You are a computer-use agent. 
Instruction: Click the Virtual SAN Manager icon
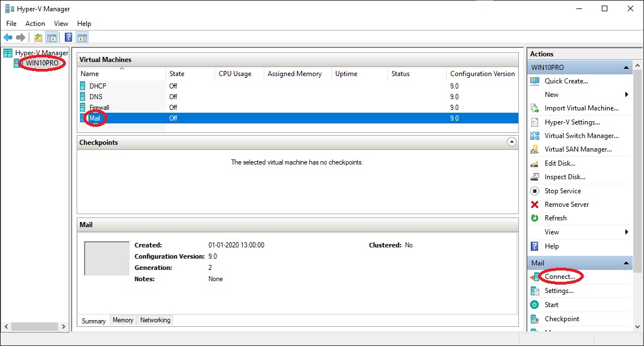click(535, 149)
